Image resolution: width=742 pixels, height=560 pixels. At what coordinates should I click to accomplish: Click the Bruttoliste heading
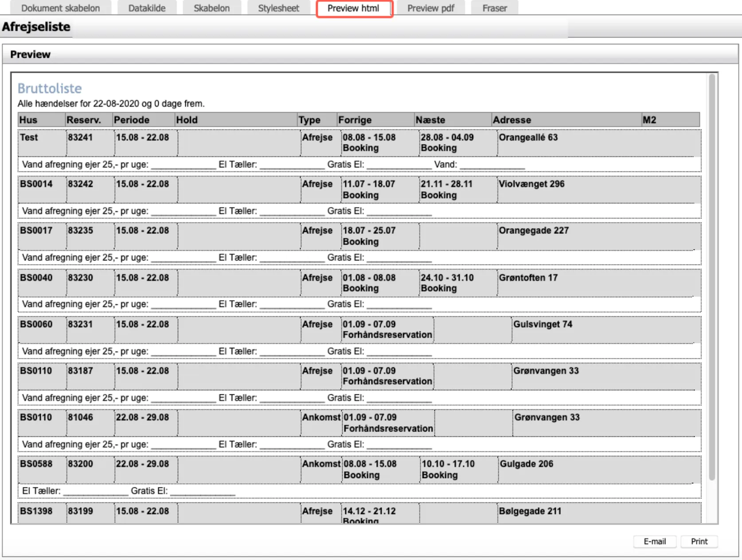coord(50,89)
